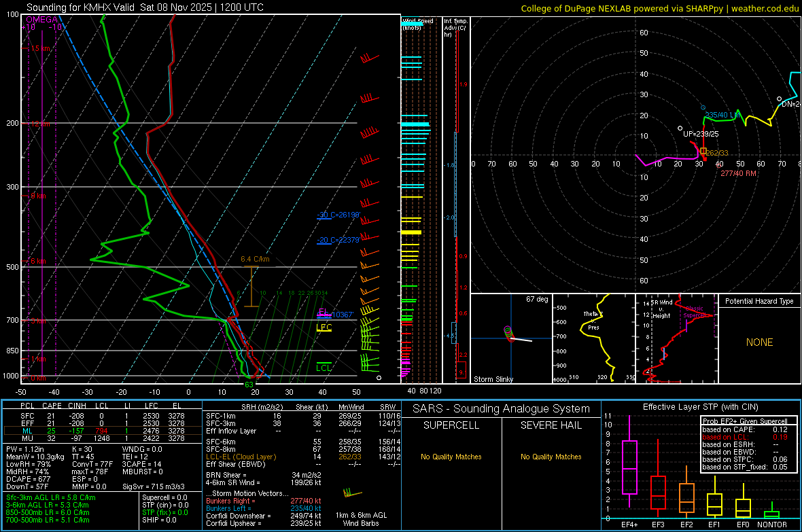The height and width of the screenshot is (532, 802).
Task: Click the 'DCAPE = 677' value
Action: pyautogui.click(x=28, y=479)
